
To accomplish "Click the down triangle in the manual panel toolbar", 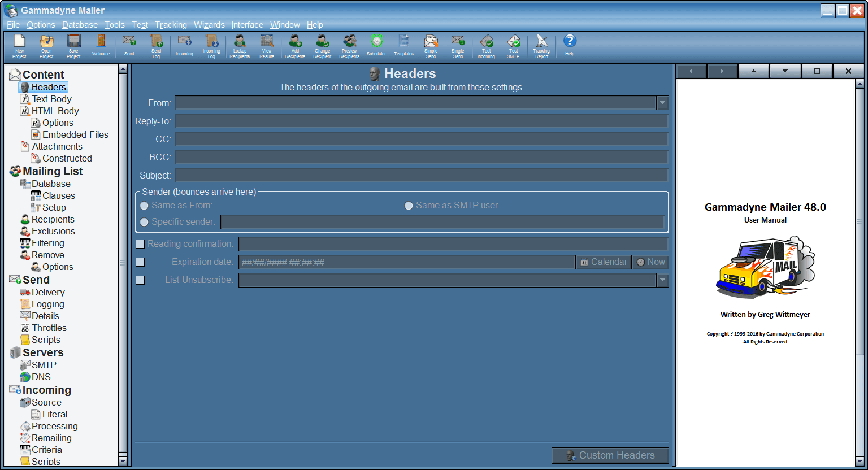I will pos(785,71).
